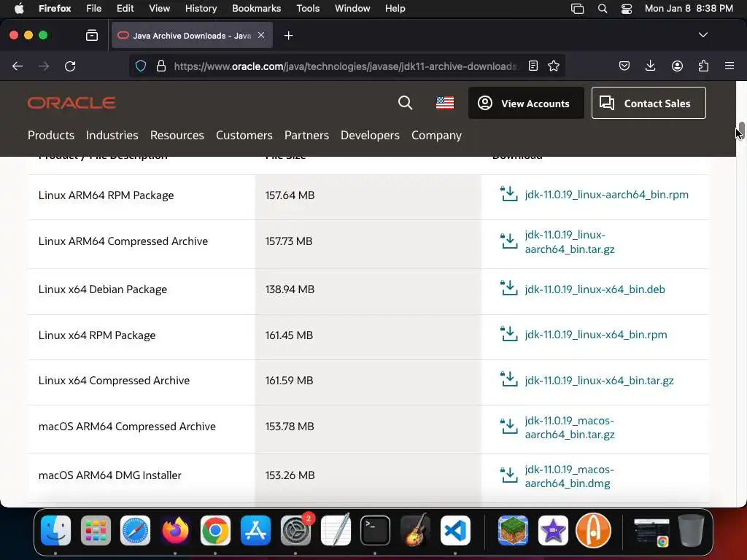The width and height of the screenshot is (747, 560).
Task: Open the Products menu
Action: (51, 135)
